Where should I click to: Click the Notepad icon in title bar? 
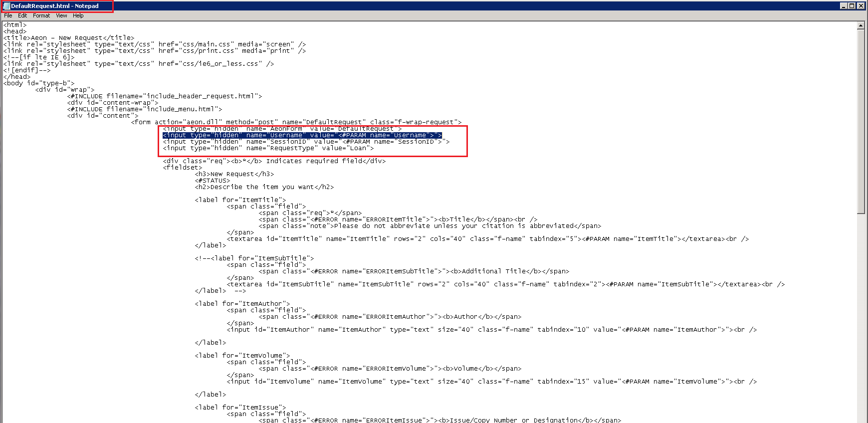[x=6, y=6]
